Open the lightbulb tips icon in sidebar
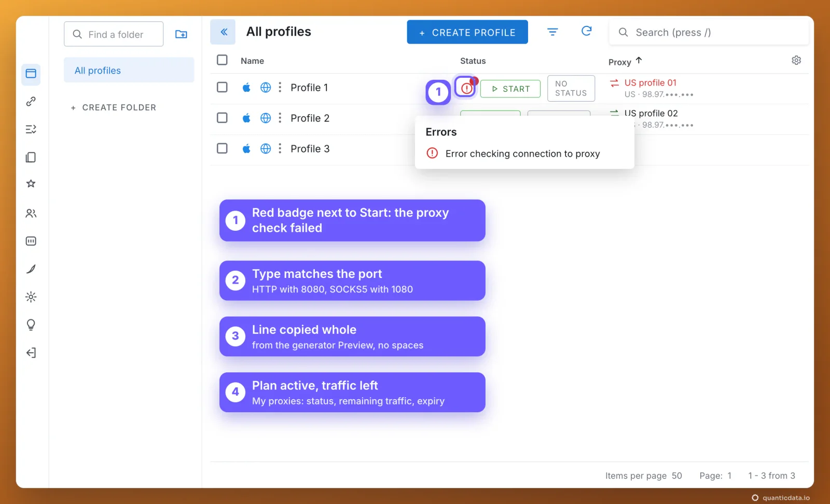This screenshot has height=504, width=830. pos(31,325)
